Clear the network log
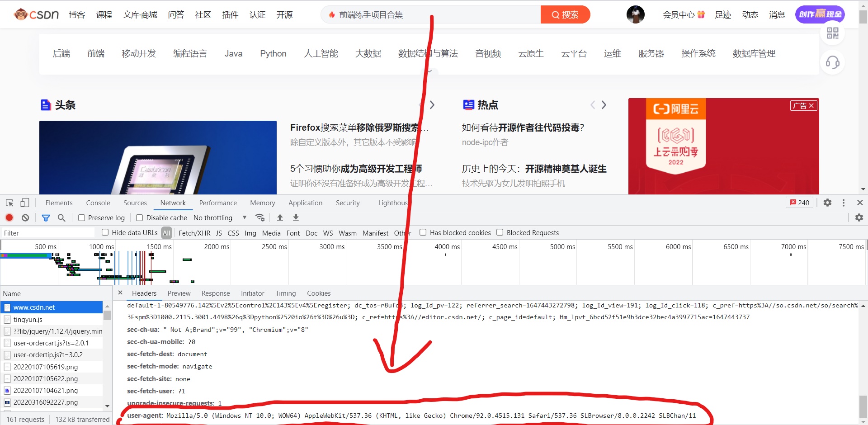868x425 pixels. 25,217
